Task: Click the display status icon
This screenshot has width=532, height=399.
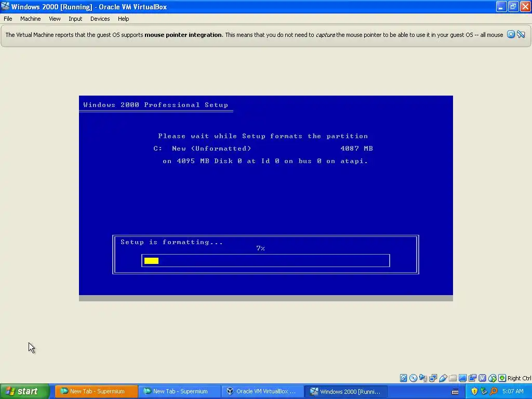Action: coord(462,378)
